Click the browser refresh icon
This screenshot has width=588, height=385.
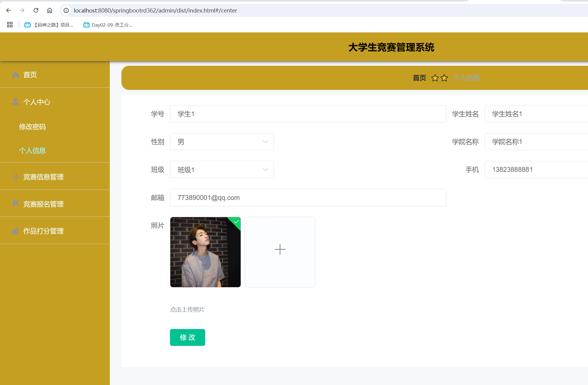point(36,10)
